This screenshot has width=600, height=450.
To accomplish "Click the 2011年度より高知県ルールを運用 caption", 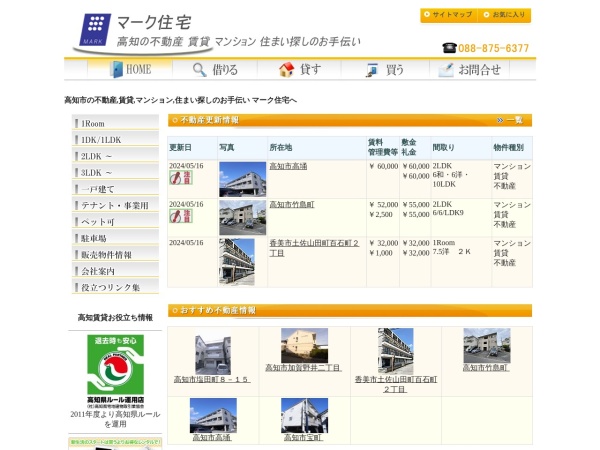I will pos(115,419).
